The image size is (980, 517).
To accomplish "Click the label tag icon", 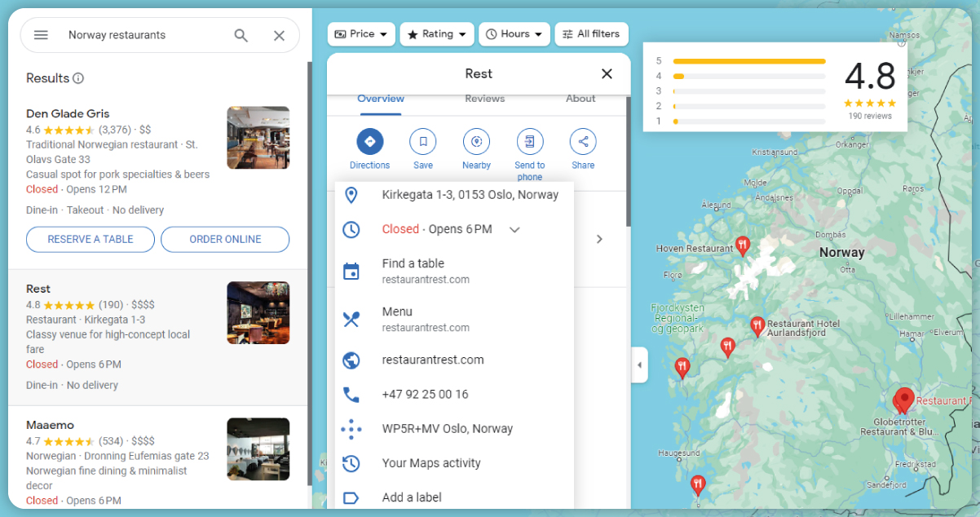I will (351, 497).
